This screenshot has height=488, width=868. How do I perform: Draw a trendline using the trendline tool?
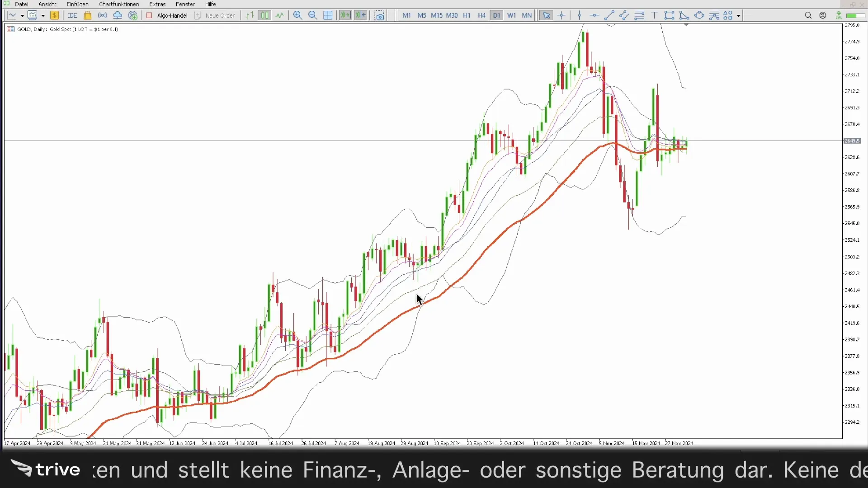609,15
